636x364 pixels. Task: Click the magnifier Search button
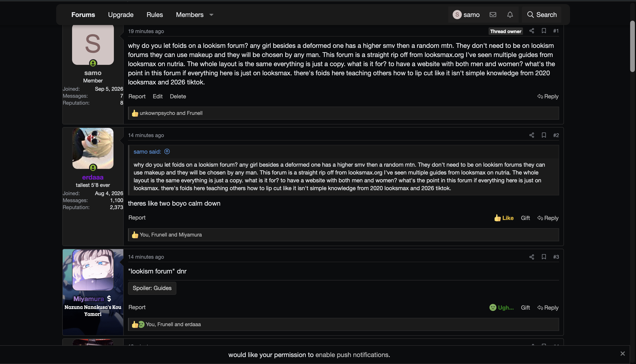click(x=542, y=15)
